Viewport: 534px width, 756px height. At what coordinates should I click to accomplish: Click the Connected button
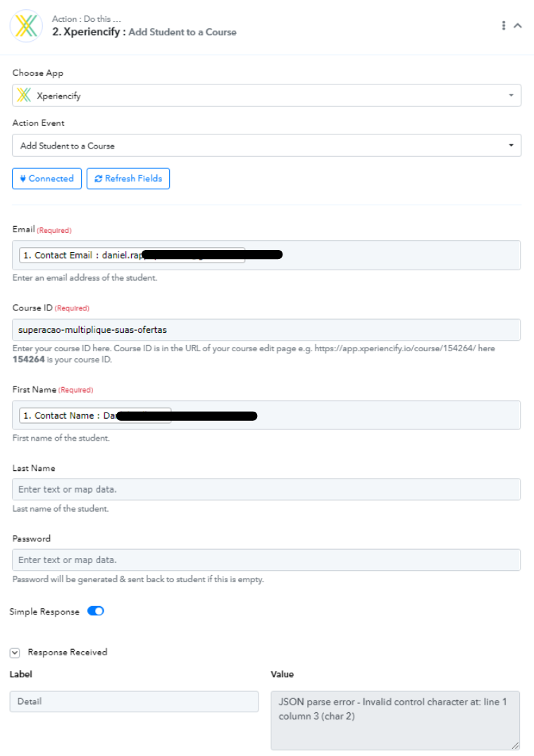[x=46, y=178]
